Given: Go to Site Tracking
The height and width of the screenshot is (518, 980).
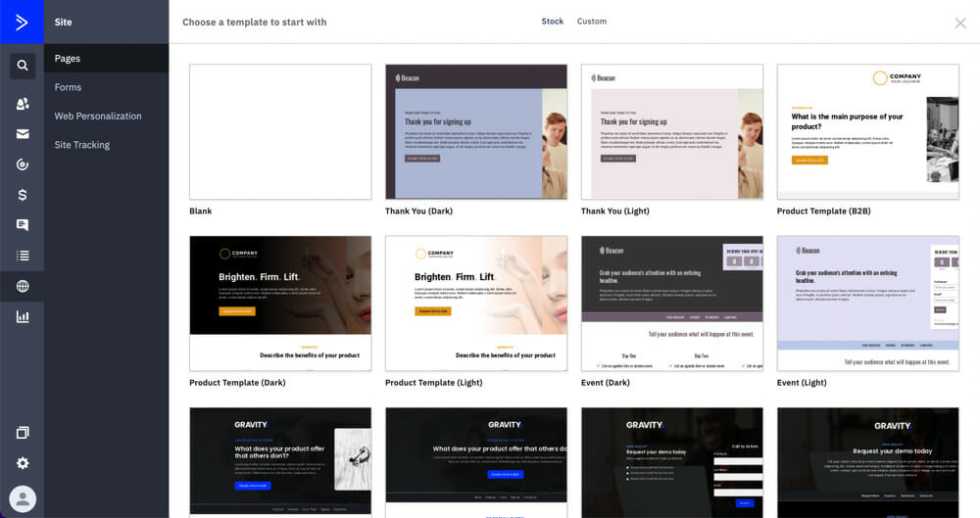Looking at the screenshot, I should click(81, 145).
